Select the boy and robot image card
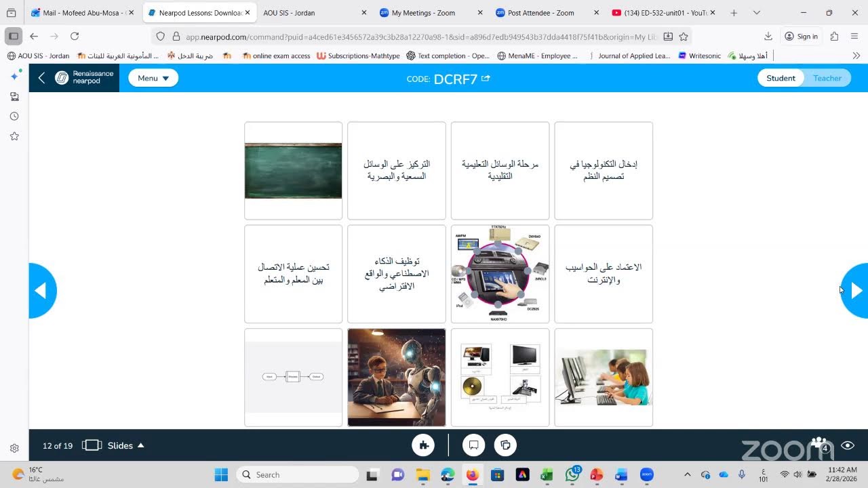 [x=397, y=378]
